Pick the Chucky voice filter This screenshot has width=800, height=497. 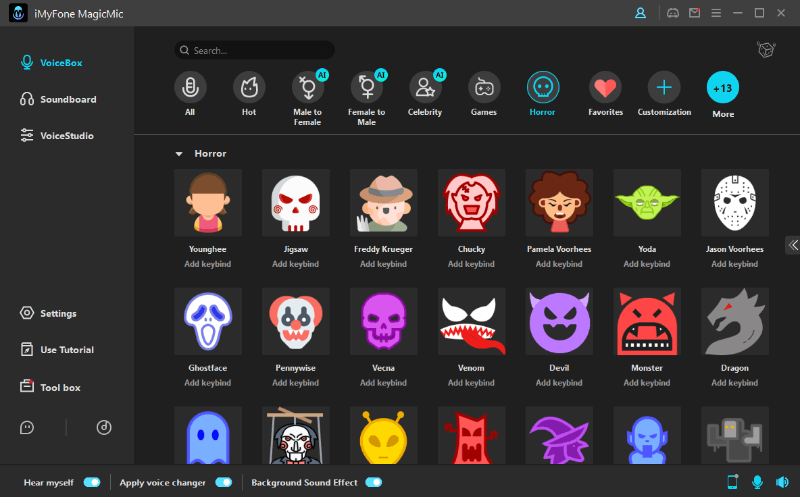point(471,203)
